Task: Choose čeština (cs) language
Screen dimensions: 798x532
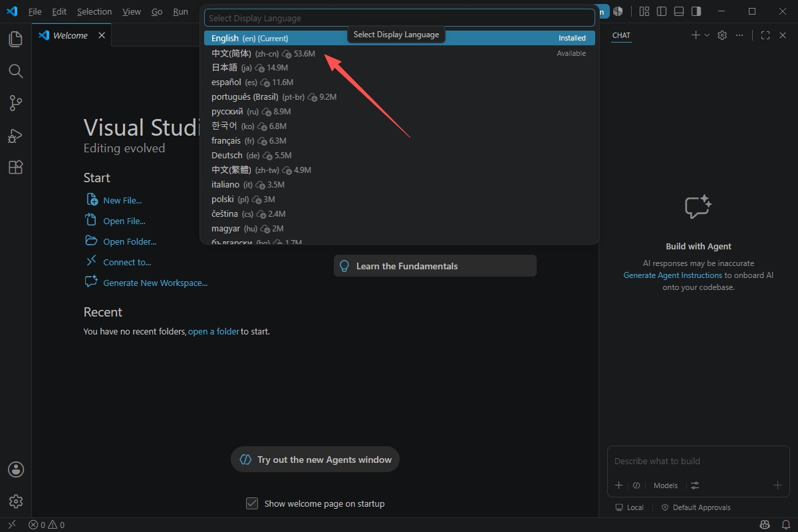Action: point(399,214)
